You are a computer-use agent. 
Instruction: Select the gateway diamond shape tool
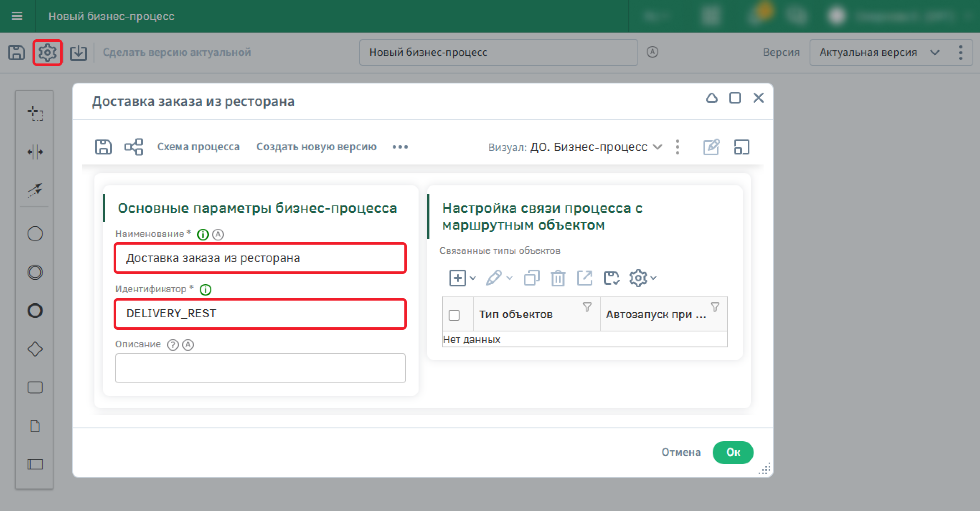point(35,349)
